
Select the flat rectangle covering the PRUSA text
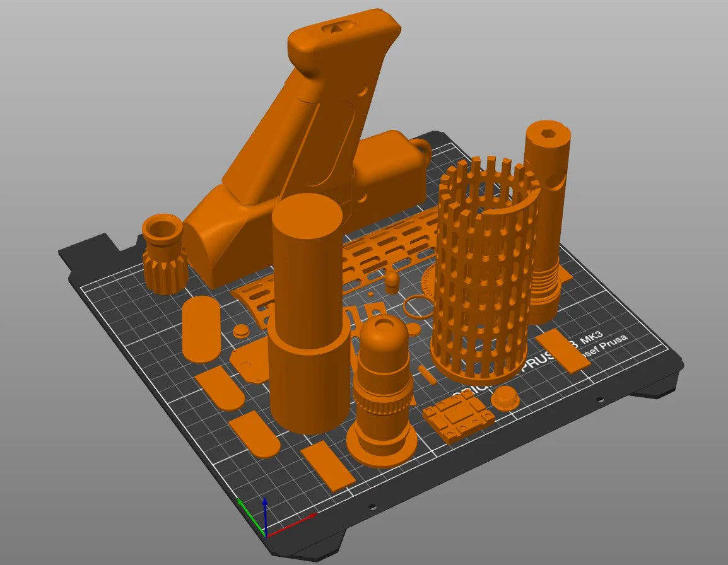pyautogui.click(x=563, y=351)
